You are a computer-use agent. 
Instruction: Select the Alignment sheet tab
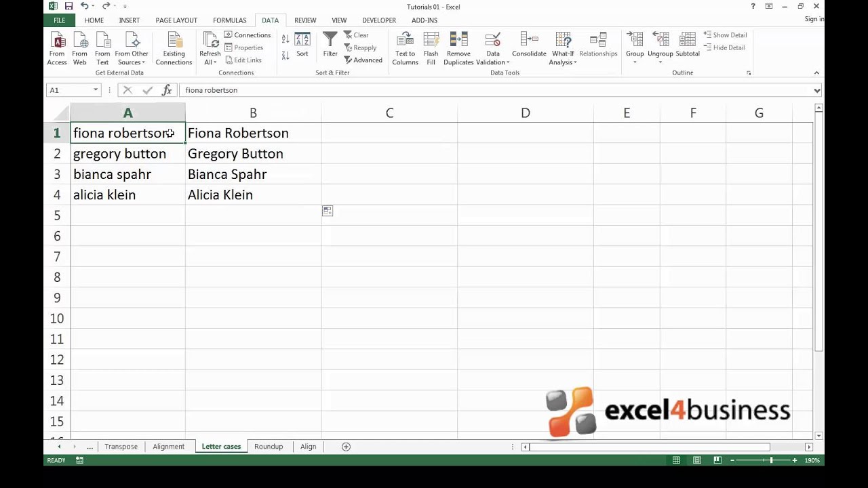(168, 447)
